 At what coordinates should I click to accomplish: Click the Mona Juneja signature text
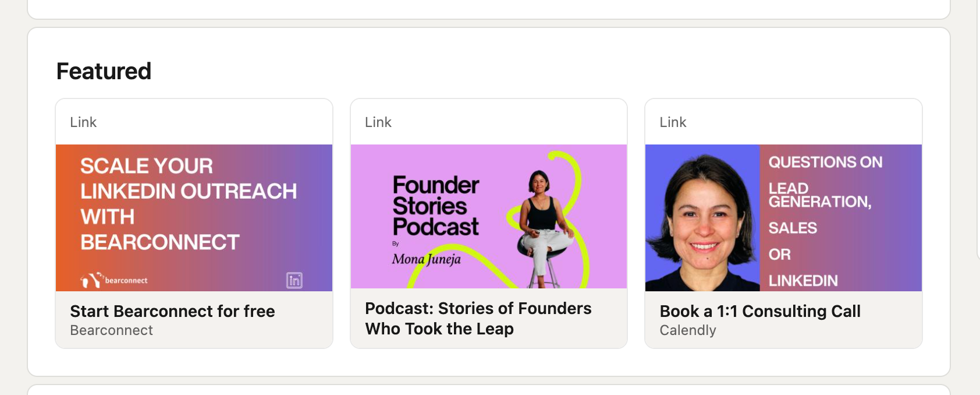(426, 259)
